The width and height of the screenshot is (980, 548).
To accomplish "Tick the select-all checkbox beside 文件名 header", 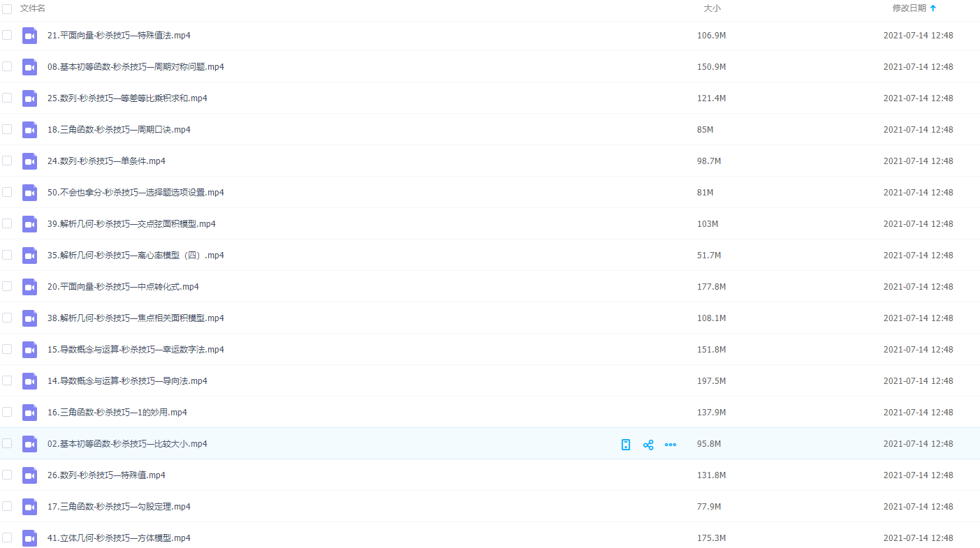I will click(x=7, y=8).
